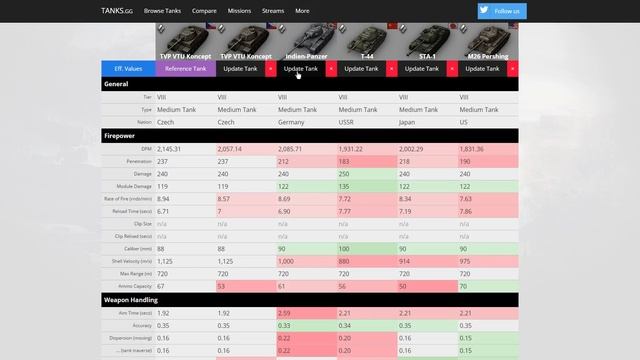Remove T-44 with the red X

coord(391,69)
